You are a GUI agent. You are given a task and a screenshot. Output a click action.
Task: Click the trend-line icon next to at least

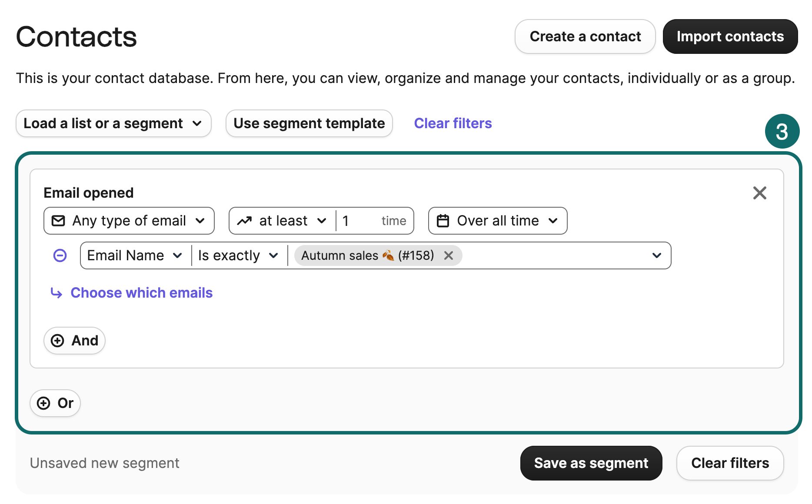tap(246, 221)
